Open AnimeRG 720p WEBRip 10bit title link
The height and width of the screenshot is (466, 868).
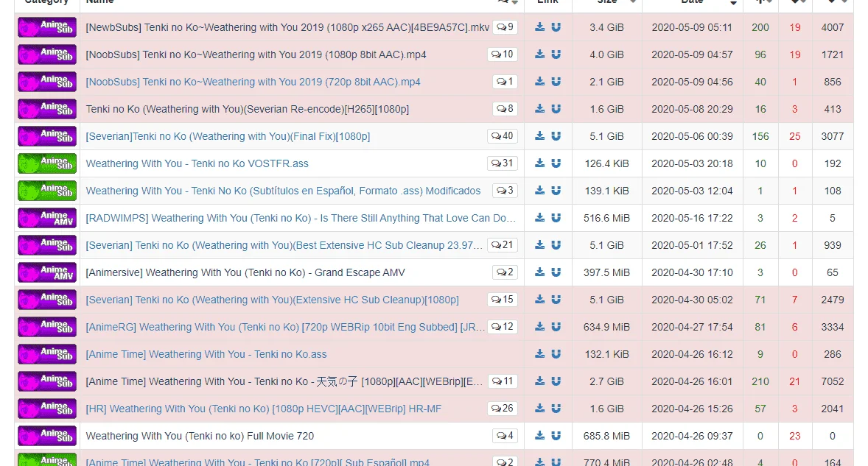click(x=285, y=327)
